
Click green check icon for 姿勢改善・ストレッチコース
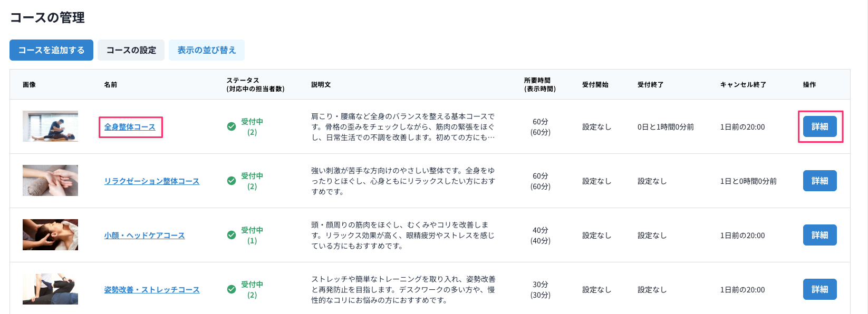[x=231, y=289]
